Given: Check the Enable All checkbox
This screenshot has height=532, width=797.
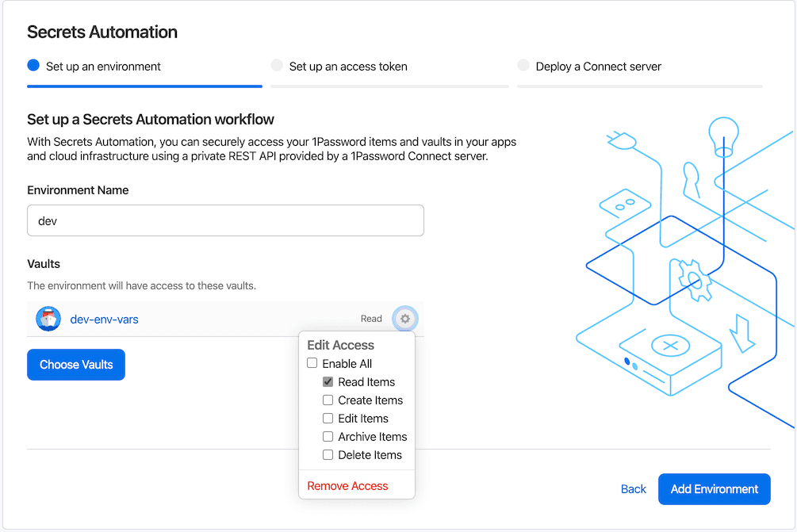Looking at the screenshot, I should pyautogui.click(x=312, y=363).
